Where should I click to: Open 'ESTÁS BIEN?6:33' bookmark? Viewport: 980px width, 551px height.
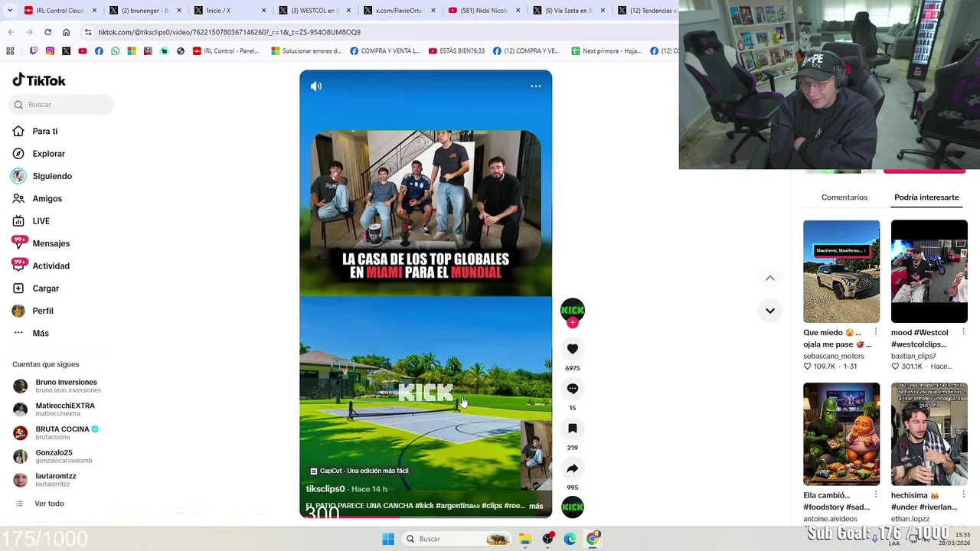tap(456, 51)
